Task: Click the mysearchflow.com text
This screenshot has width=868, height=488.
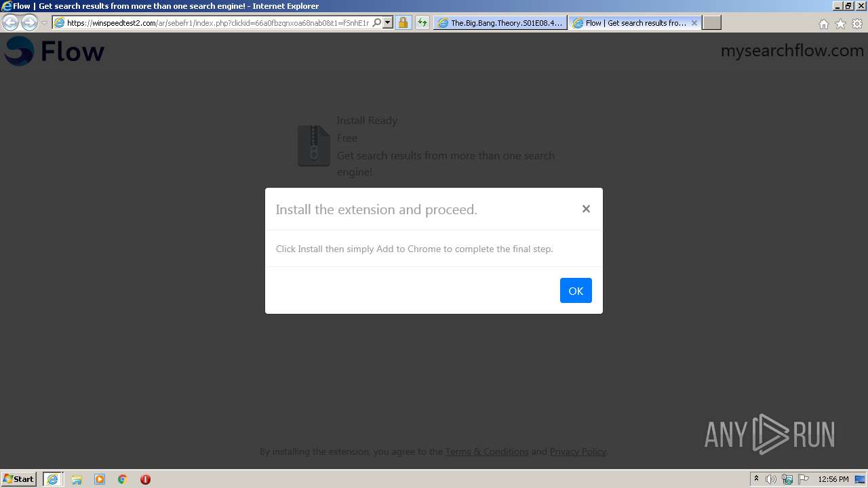Action: 792,51
